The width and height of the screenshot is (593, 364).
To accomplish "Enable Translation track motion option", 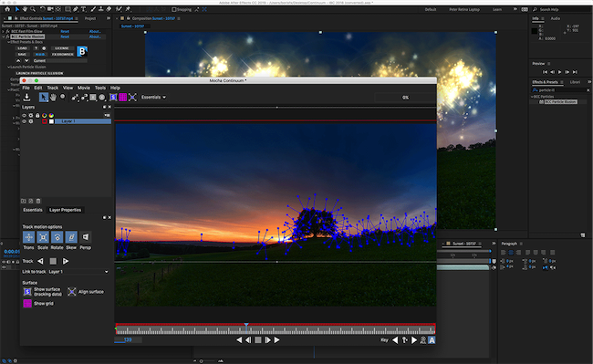I will coord(29,237).
